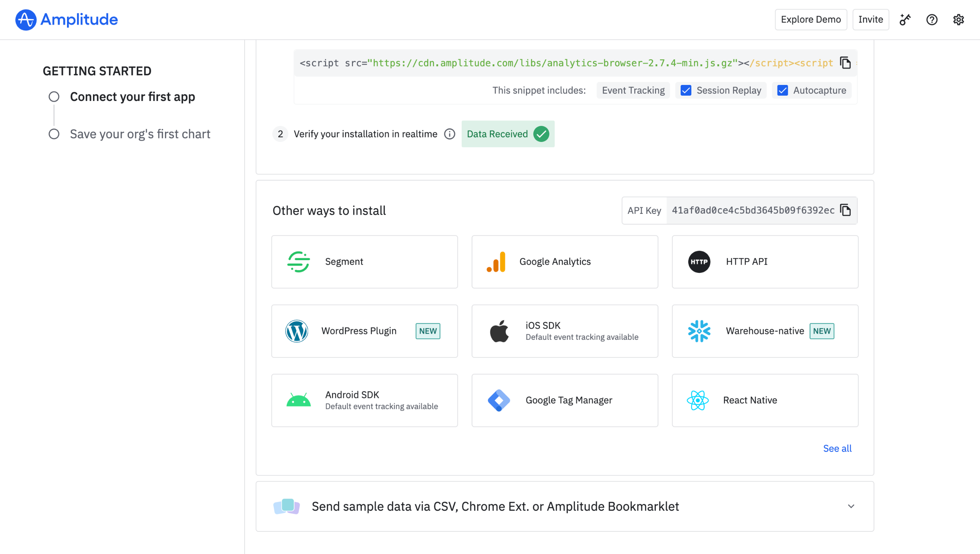Open the help question mark icon
980x554 pixels.
click(x=931, y=20)
